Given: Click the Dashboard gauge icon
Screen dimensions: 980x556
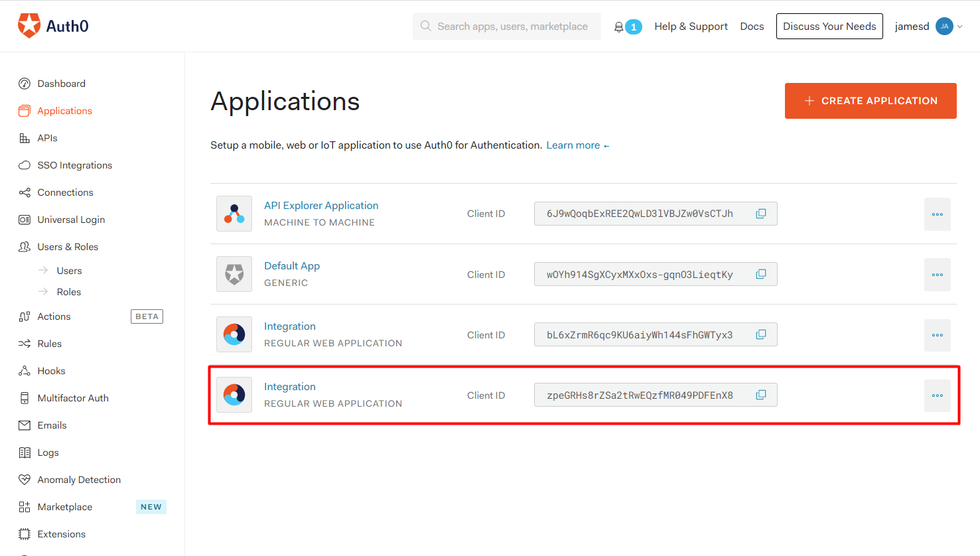Looking at the screenshot, I should point(25,84).
